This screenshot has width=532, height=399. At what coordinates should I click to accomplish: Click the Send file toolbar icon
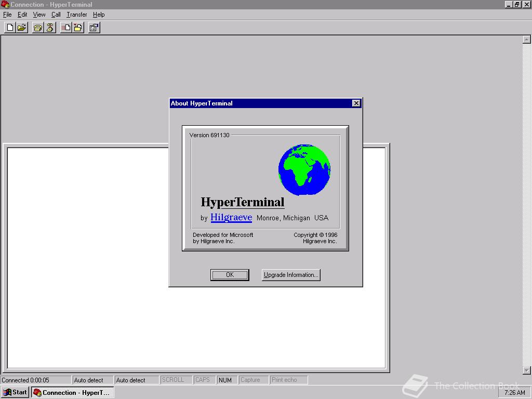point(66,28)
